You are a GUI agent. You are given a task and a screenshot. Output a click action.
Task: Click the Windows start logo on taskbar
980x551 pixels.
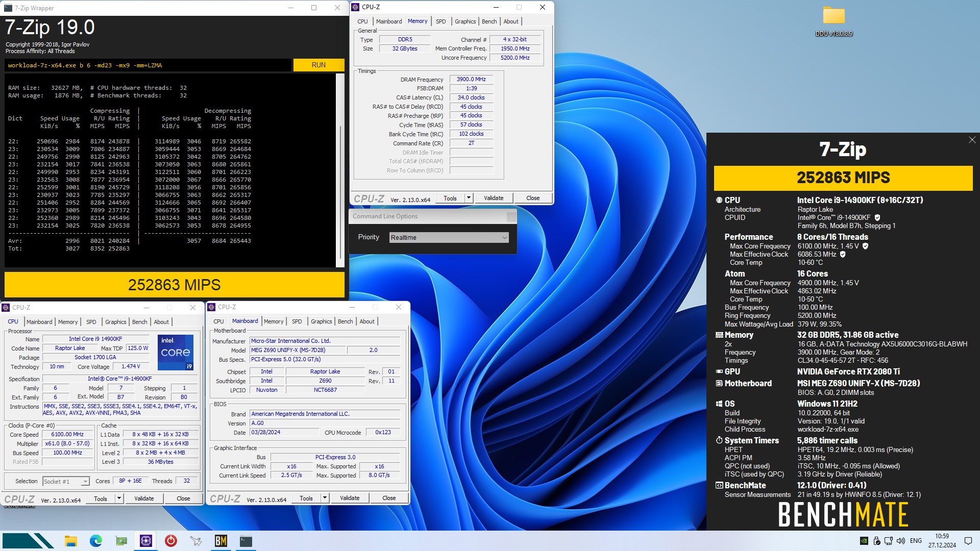[x=28, y=541]
